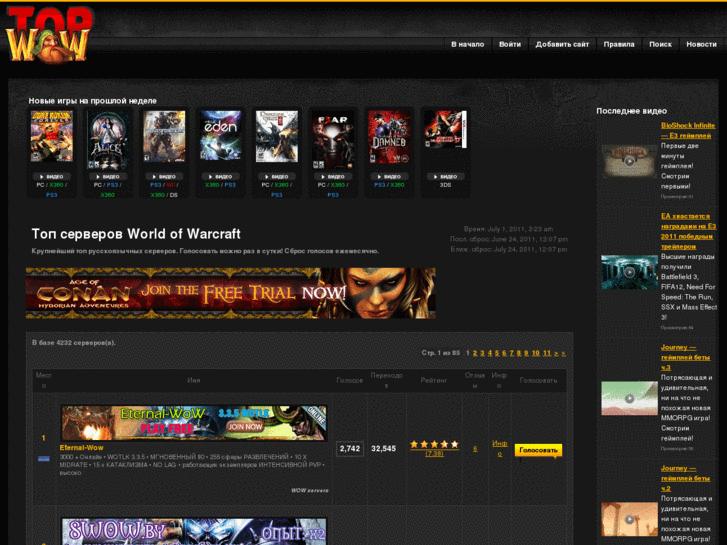
Task: Play video under Shadows of the Damned
Action: point(389,176)
